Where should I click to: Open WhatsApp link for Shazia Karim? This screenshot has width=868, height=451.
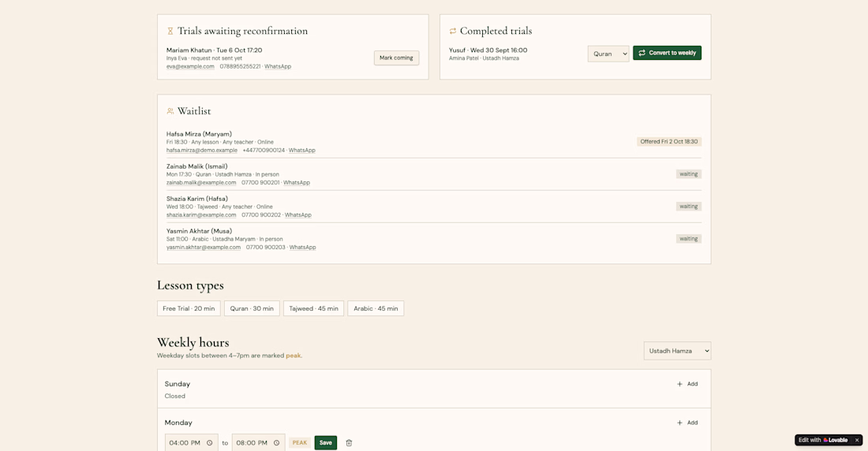pos(297,215)
